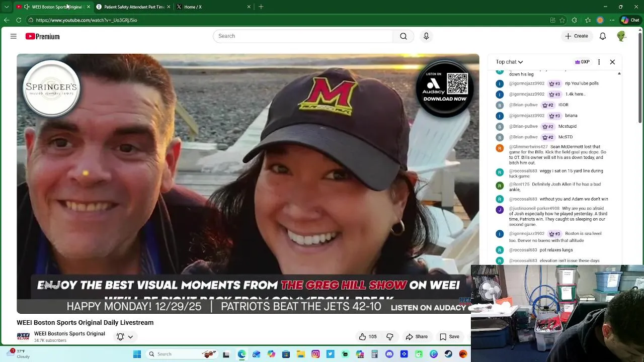Screen dimensions: 644x362
Task: Open Edge tab actions menu chevron
Action: point(7,7)
